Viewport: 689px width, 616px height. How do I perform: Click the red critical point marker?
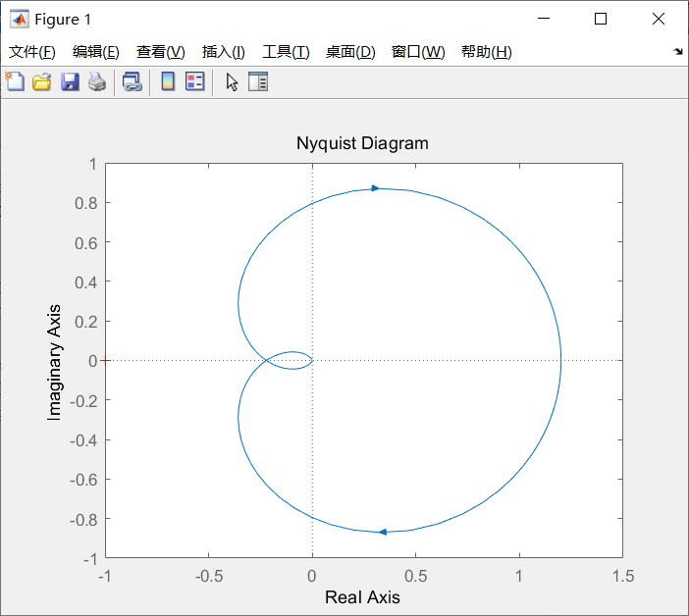pyautogui.click(x=105, y=360)
